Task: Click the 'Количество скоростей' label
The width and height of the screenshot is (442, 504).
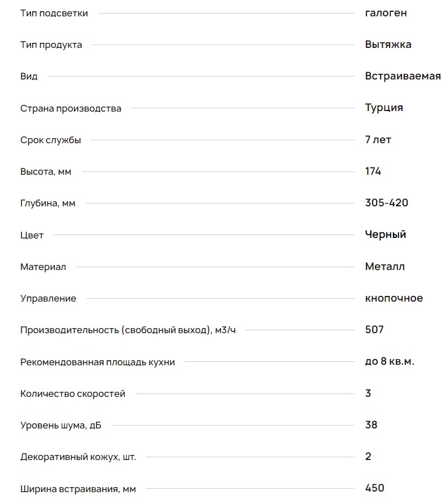Action: tap(73, 394)
